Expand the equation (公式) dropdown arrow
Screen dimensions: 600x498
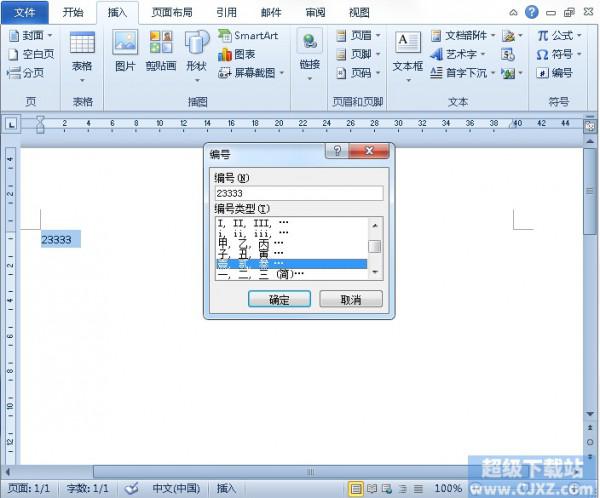tap(579, 36)
